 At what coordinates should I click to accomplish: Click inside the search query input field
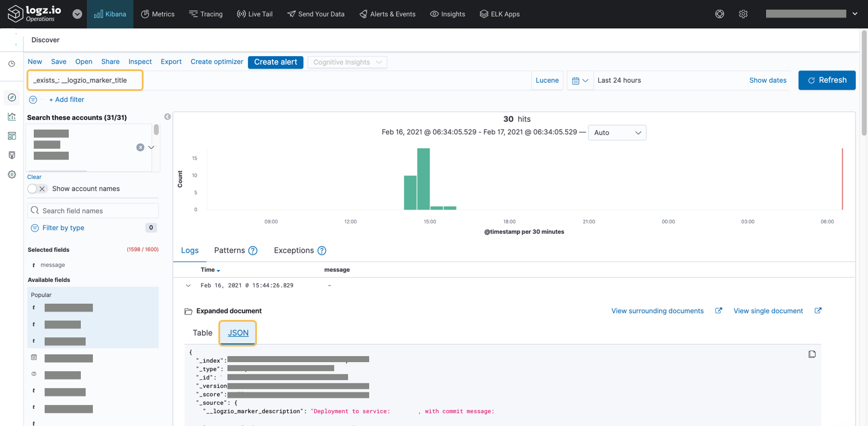click(84, 80)
